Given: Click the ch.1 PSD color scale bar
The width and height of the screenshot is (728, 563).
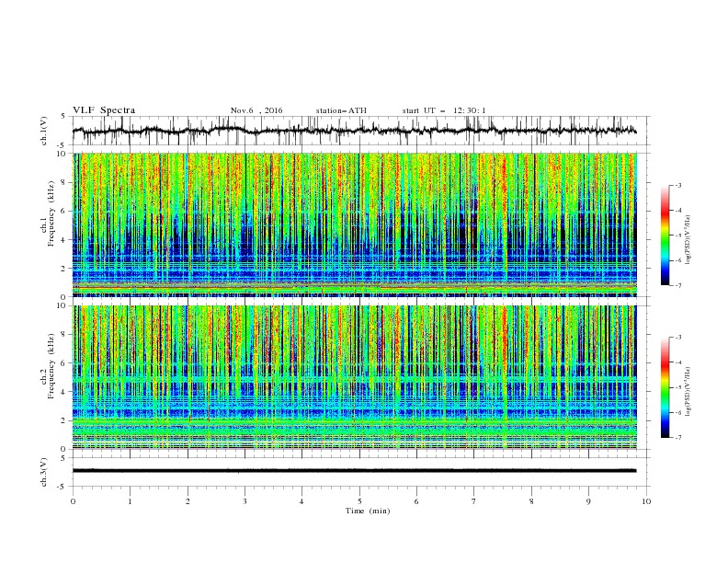Looking at the screenshot, I should point(665,236).
